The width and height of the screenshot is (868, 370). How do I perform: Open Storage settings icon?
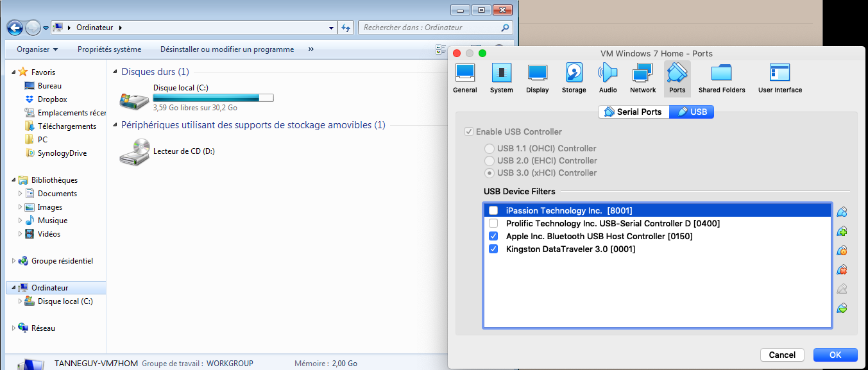(x=574, y=79)
